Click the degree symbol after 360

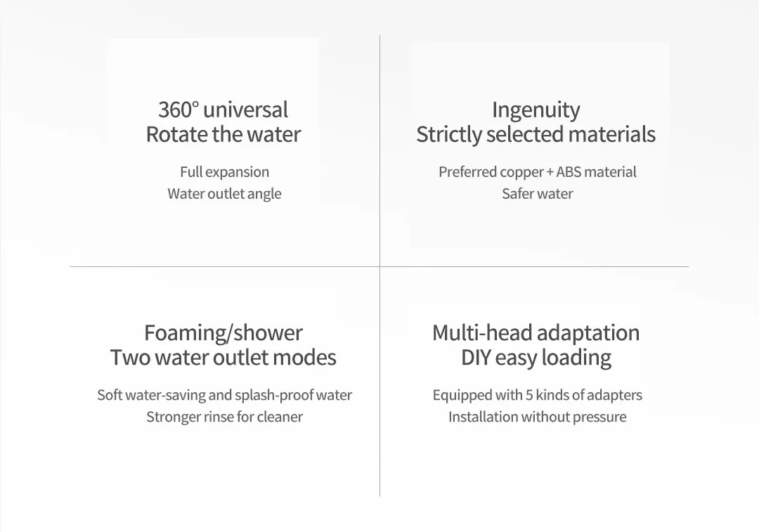[195, 105]
